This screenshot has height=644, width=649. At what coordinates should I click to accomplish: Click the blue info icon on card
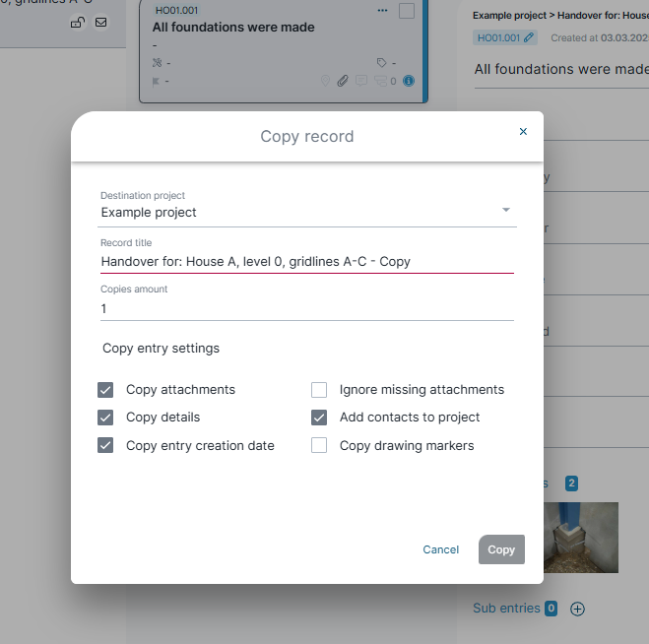(409, 81)
